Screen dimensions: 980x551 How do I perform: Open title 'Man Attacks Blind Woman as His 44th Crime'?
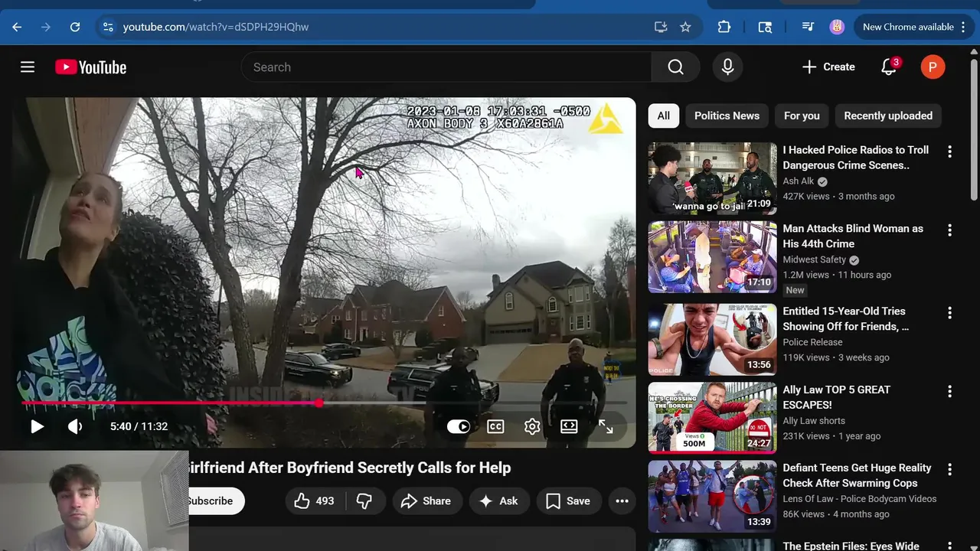coord(853,236)
